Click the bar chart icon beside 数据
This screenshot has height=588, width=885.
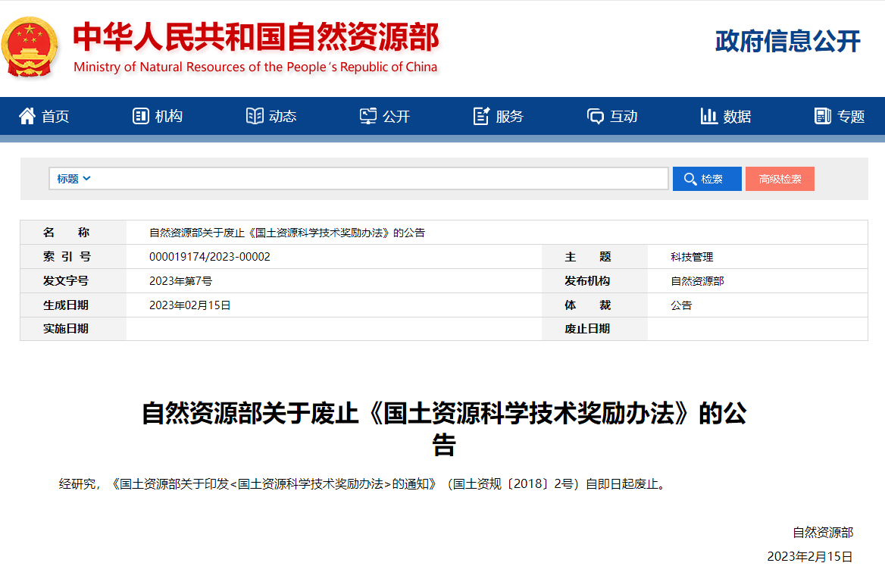709,116
